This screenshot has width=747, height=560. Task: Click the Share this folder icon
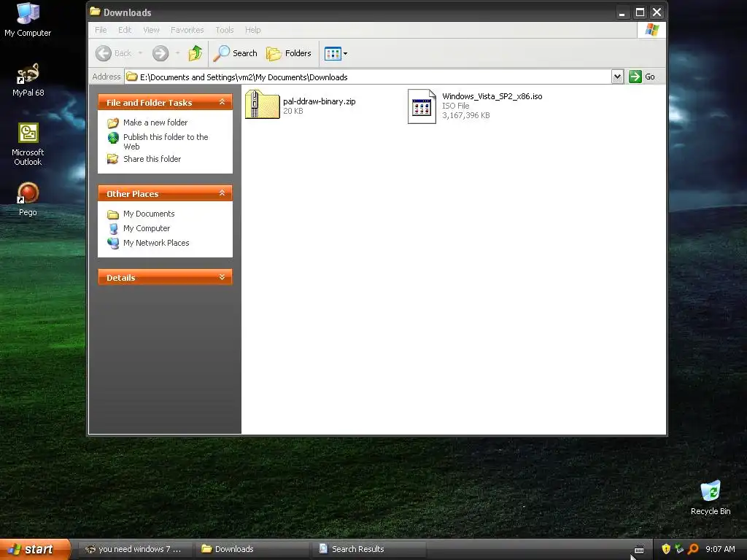pyautogui.click(x=113, y=159)
